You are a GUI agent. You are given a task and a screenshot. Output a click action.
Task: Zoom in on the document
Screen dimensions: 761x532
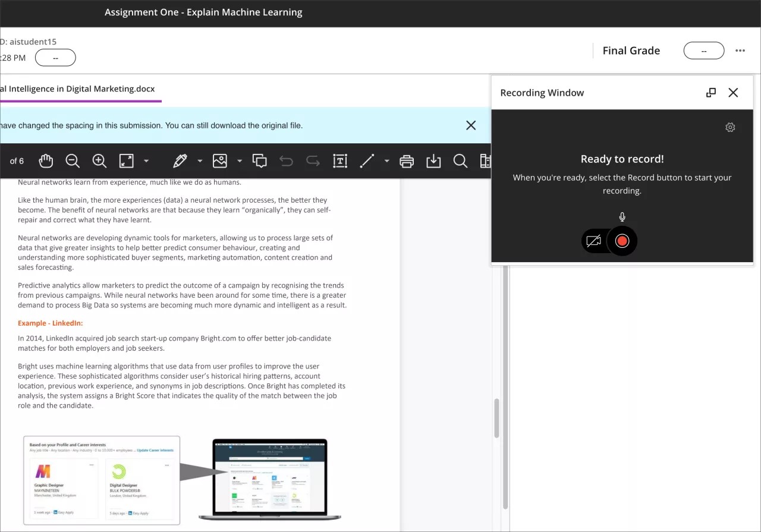point(99,160)
